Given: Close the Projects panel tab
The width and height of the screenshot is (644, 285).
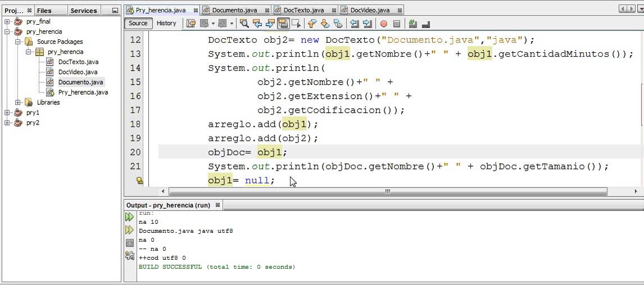Looking at the screenshot, I should click(30, 11).
